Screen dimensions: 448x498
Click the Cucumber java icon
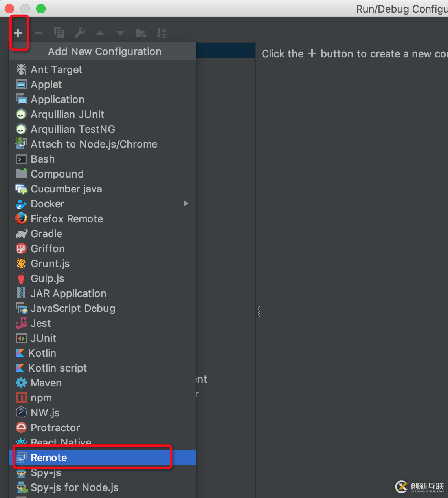click(x=21, y=189)
